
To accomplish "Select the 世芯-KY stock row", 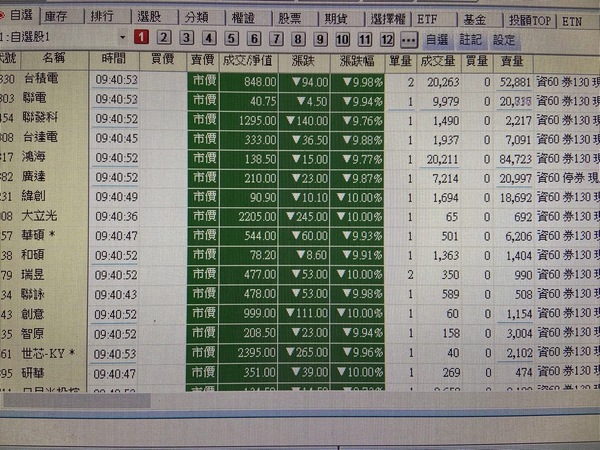I will [x=300, y=353].
